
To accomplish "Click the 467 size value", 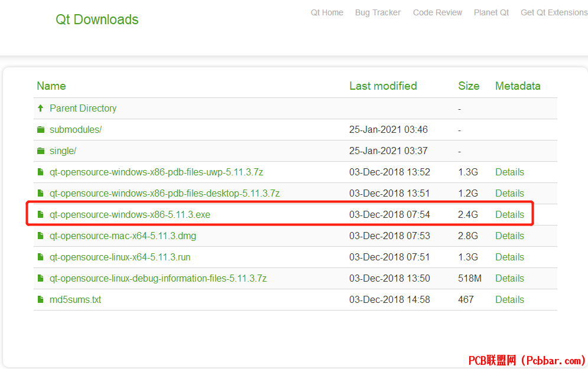I will [466, 300].
